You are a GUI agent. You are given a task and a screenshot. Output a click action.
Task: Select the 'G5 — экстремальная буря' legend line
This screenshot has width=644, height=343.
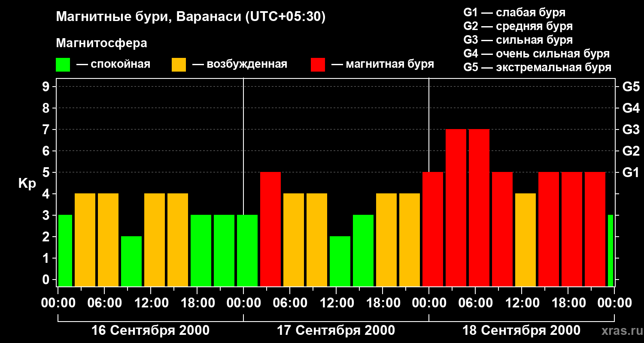(538, 67)
